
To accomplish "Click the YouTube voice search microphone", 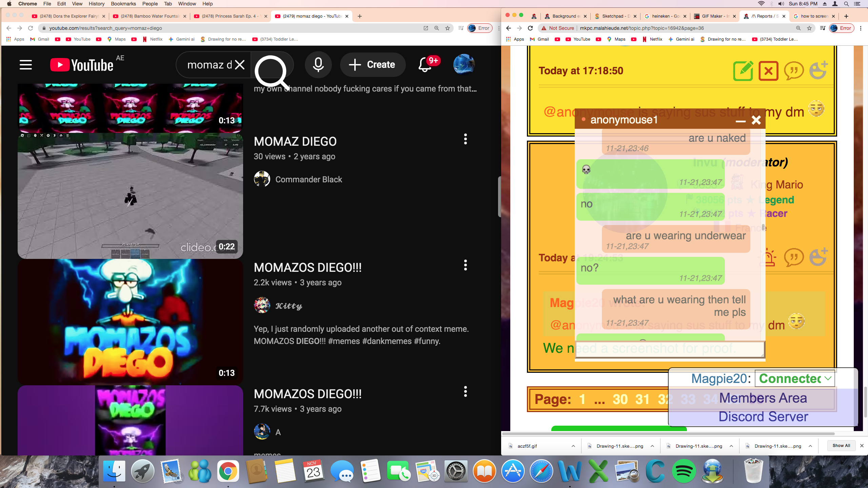I will coord(318,65).
